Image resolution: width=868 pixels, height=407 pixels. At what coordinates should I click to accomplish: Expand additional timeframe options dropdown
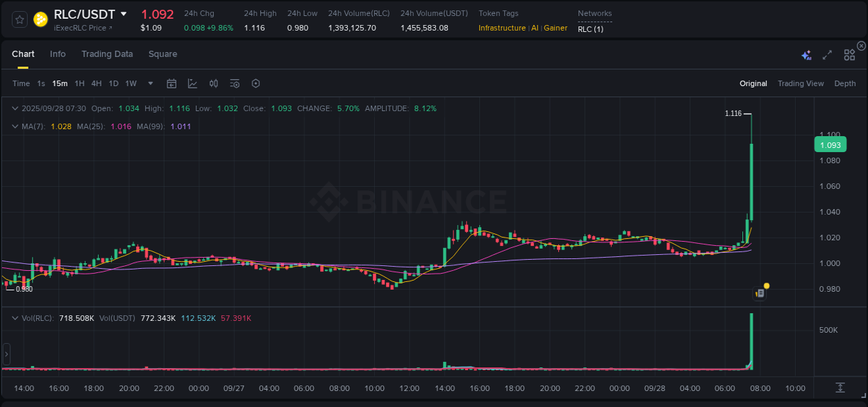[x=150, y=83]
